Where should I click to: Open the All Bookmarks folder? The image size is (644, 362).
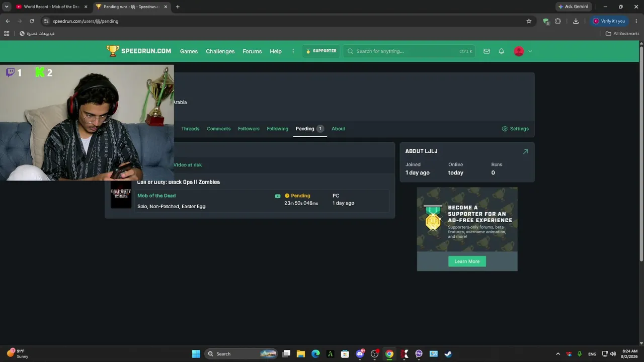point(622,34)
